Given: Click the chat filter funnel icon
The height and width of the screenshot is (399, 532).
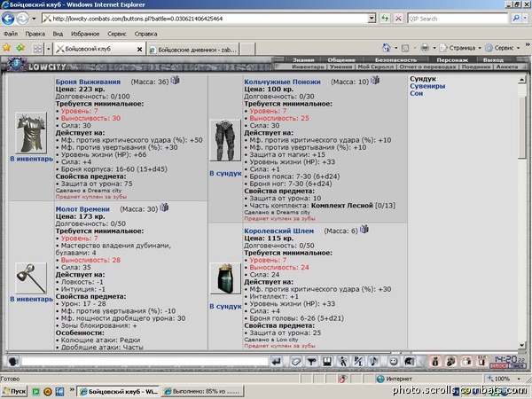Looking at the screenshot, I should (x=311, y=362).
